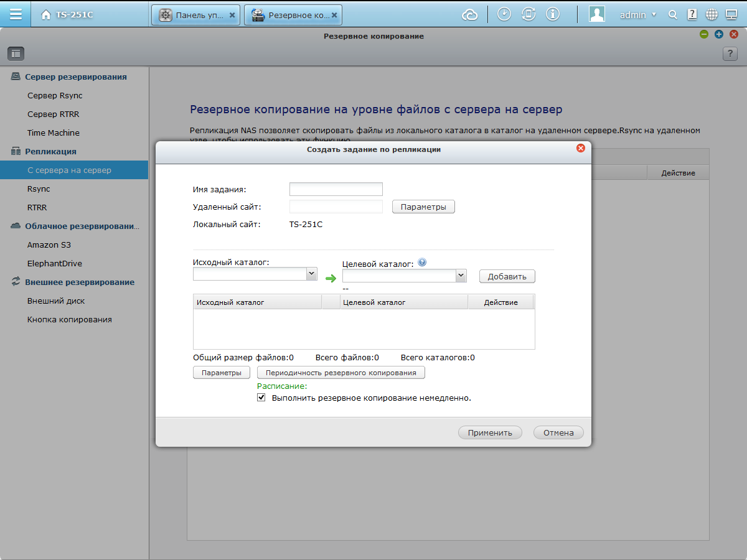The image size is (747, 560).
Task: Select С сервера на сервер item
Action: coord(74,170)
